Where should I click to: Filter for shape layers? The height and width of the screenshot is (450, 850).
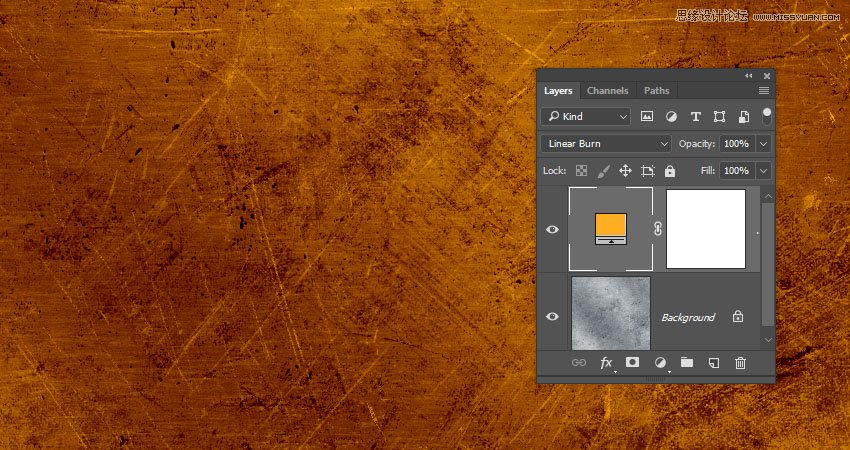(x=719, y=117)
